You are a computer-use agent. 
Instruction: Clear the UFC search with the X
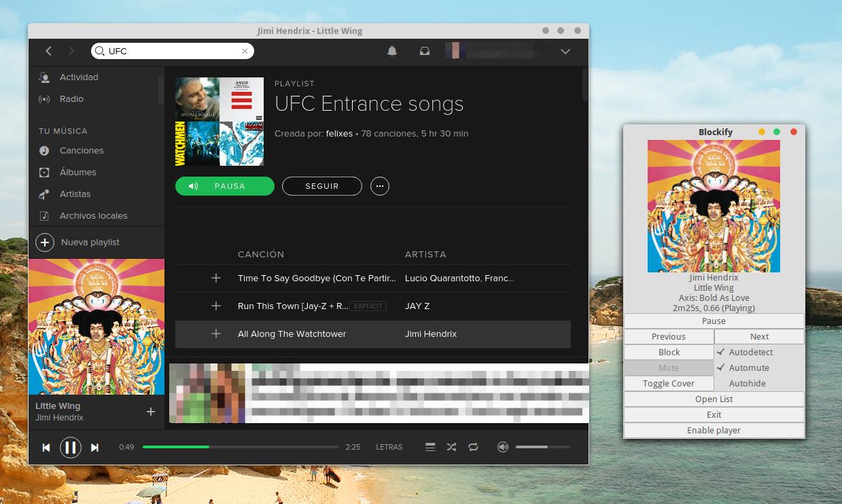[245, 51]
